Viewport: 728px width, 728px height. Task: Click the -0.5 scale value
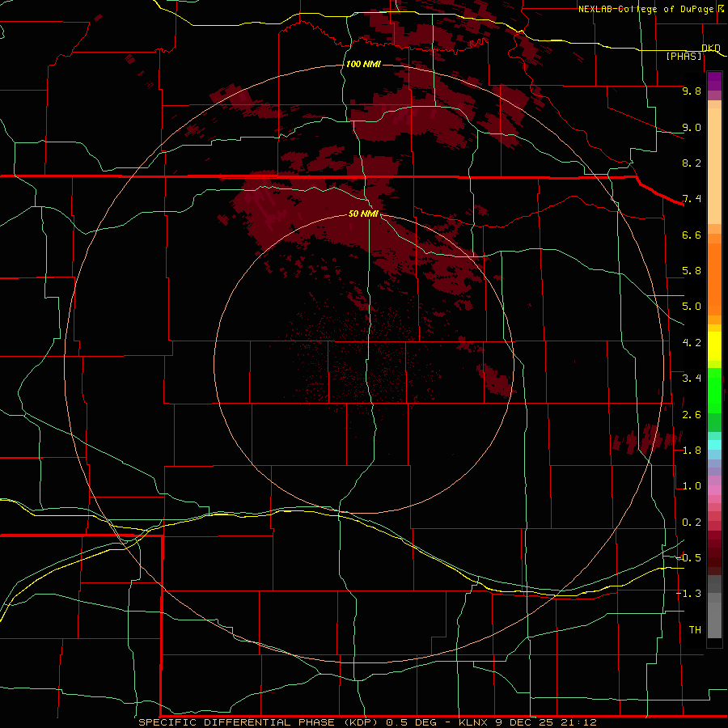pos(689,558)
